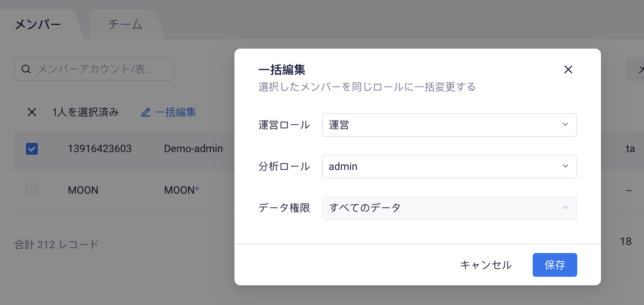Open the 運営ロール dropdown showing 運営

pyautogui.click(x=449, y=125)
